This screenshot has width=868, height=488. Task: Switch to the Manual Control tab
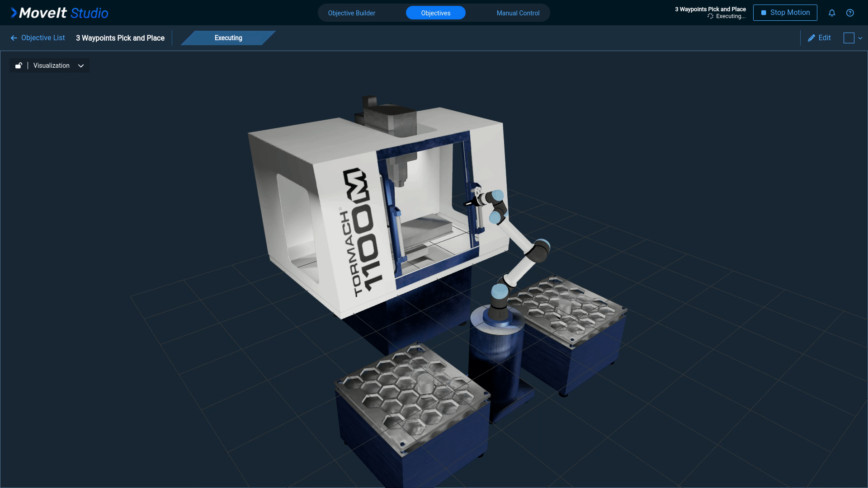(x=518, y=13)
